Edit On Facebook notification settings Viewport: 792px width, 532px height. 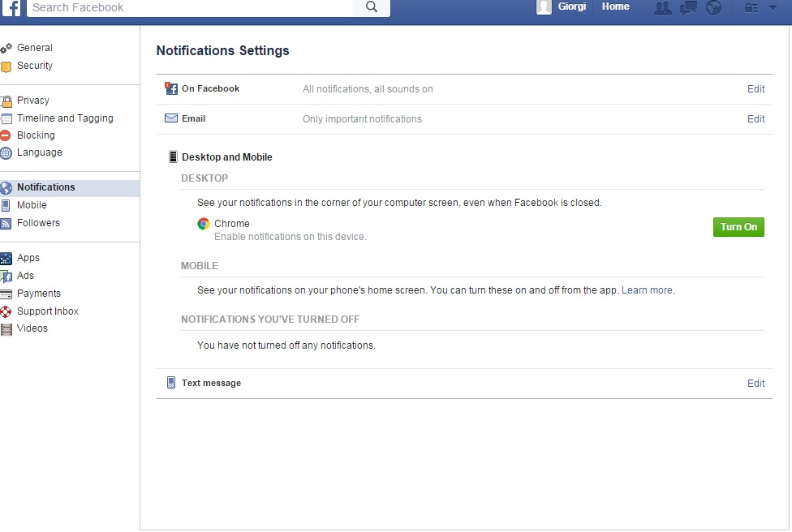(755, 89)
